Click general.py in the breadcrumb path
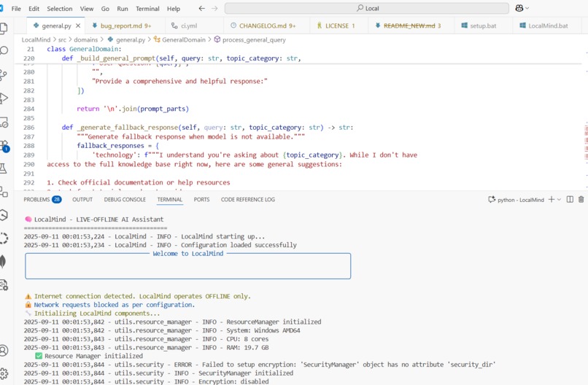This screenshot has width=588, height=385. (x=130, y=39)
